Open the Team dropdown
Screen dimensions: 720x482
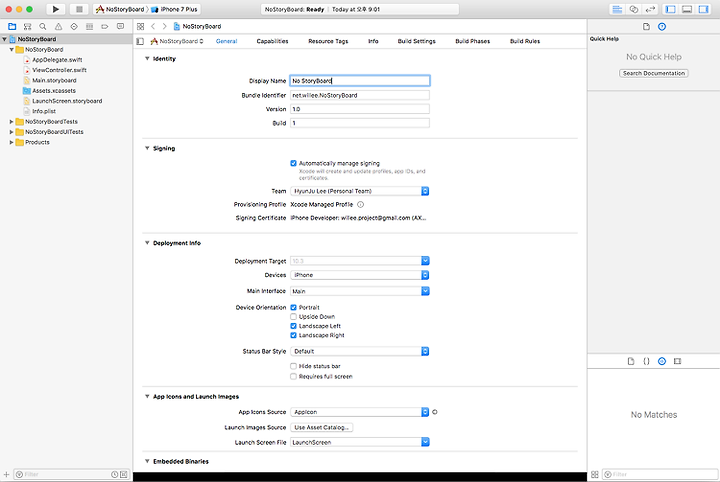[x=360, y=191]
